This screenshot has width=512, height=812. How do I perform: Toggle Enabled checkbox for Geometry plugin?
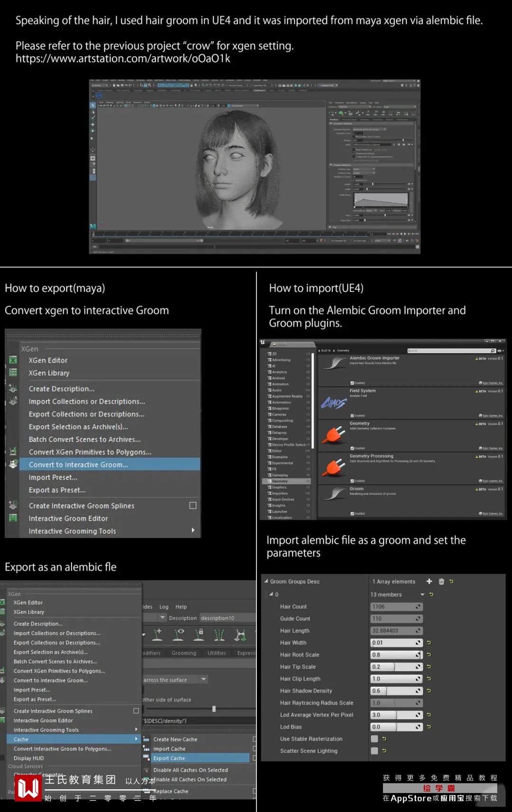352,448
